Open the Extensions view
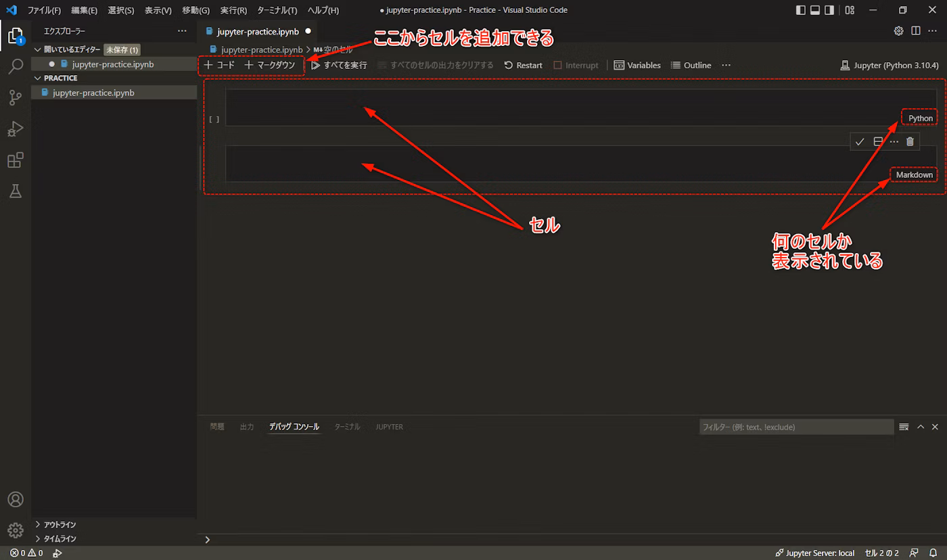The height and width of the screenshot is (560, 947). click(15, 160)
